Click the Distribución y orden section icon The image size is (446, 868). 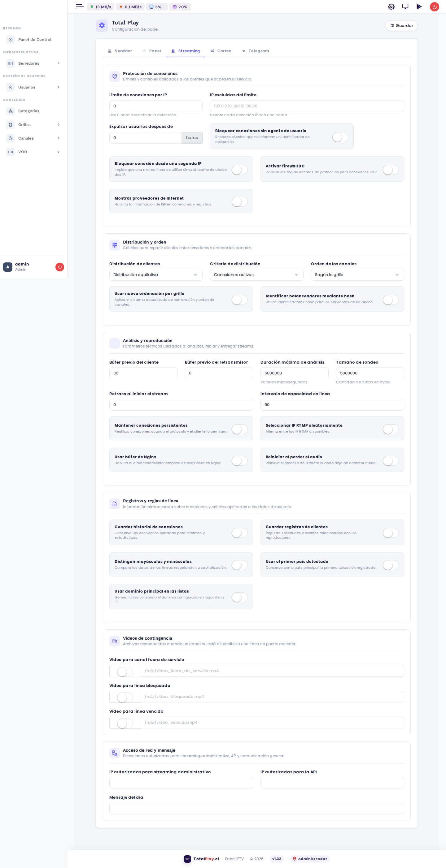click(115, 245)
